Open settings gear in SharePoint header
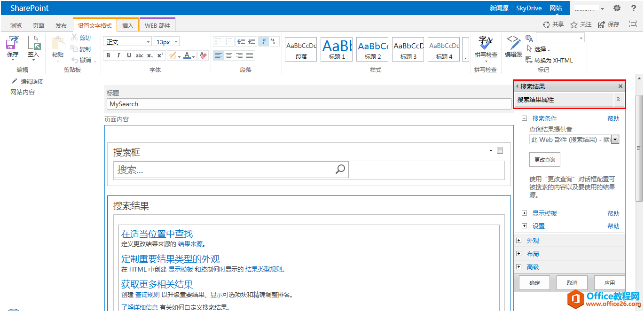 click(x=617, y=8)
